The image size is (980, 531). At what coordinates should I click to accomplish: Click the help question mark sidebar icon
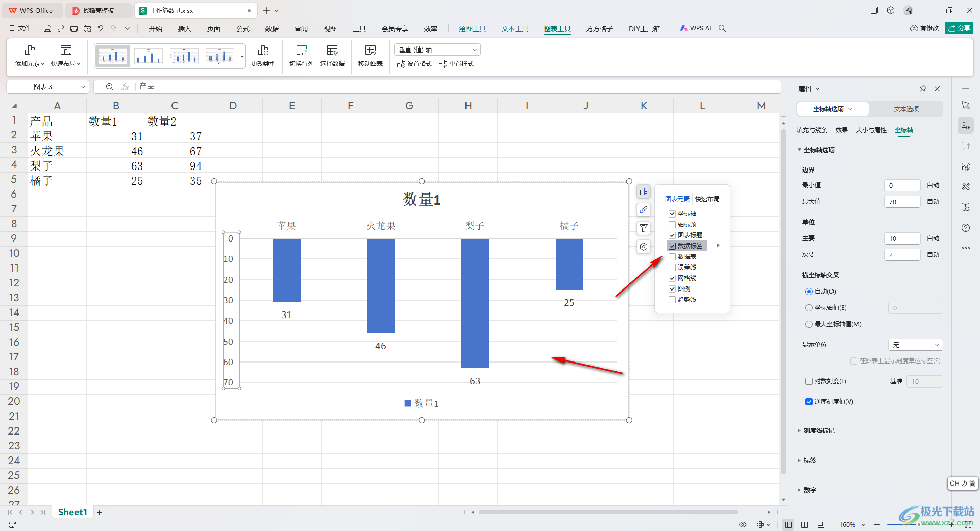(x=966, y=228)
